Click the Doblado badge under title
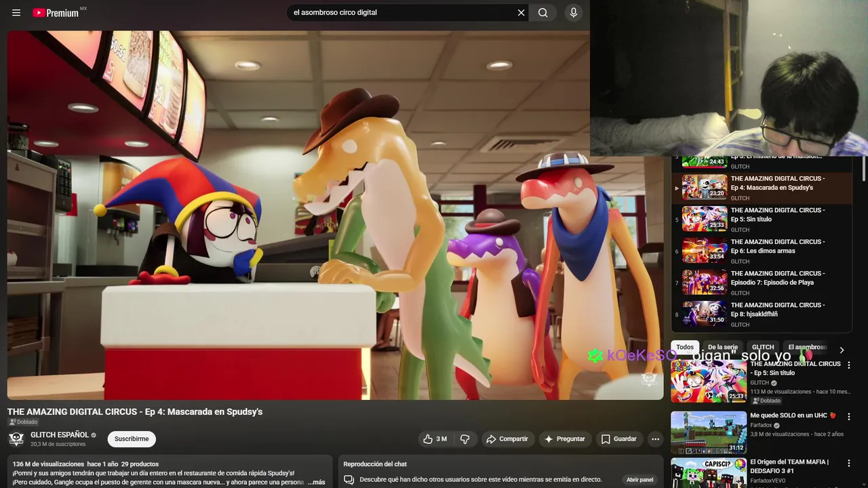868x488 pixels. coord(23,422)
